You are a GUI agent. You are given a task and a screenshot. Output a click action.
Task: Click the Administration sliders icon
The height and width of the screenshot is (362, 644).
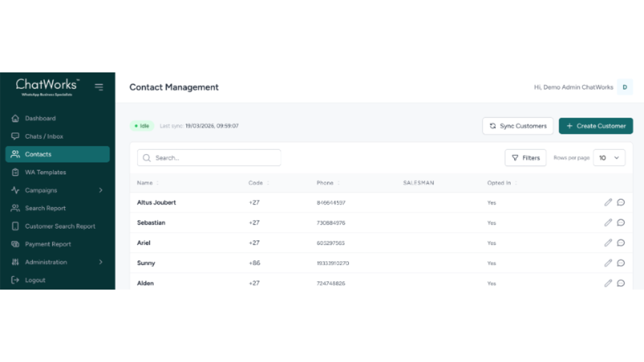pos(15,262)
